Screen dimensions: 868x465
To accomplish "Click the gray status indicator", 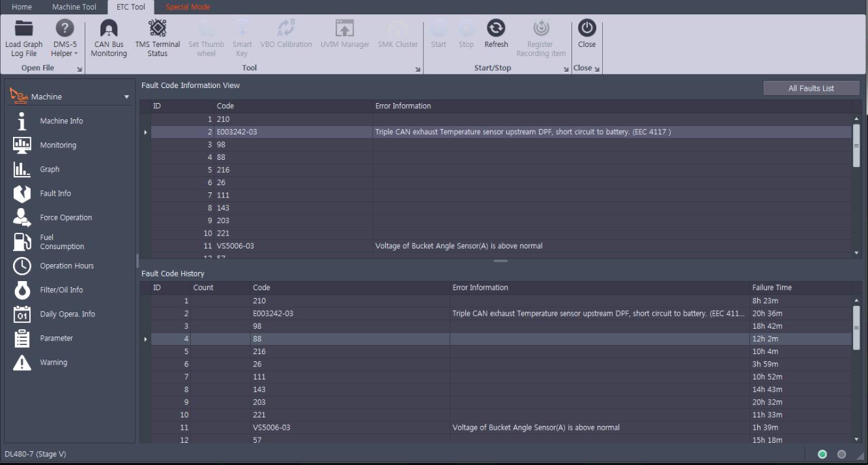I will tap(842, 454).
